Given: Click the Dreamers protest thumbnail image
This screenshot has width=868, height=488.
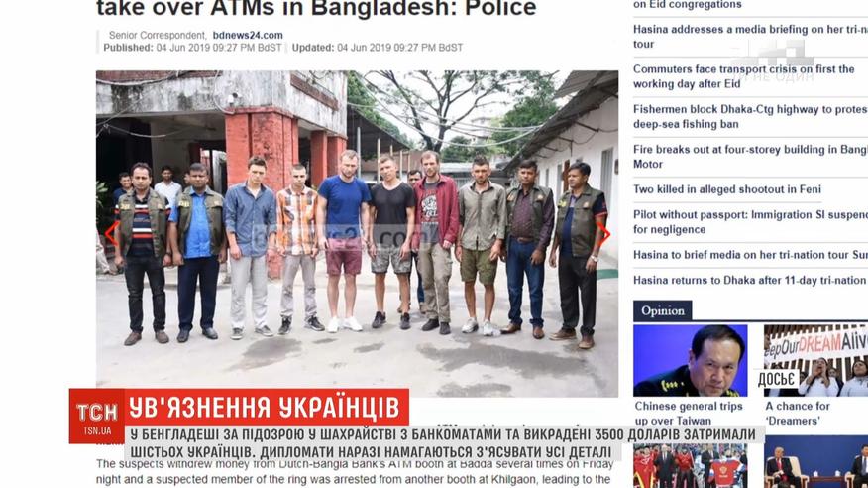Looking at the screenshot, I should (815, 361).
